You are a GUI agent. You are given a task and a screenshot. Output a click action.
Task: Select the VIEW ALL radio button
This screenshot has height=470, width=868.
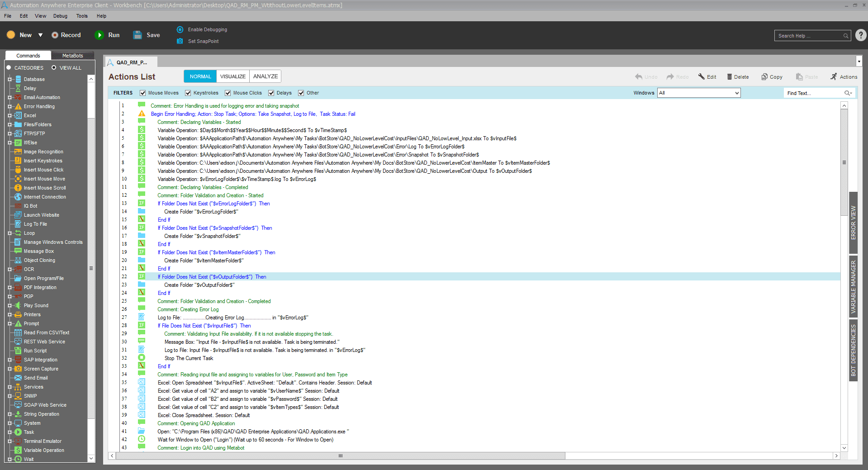54,68
